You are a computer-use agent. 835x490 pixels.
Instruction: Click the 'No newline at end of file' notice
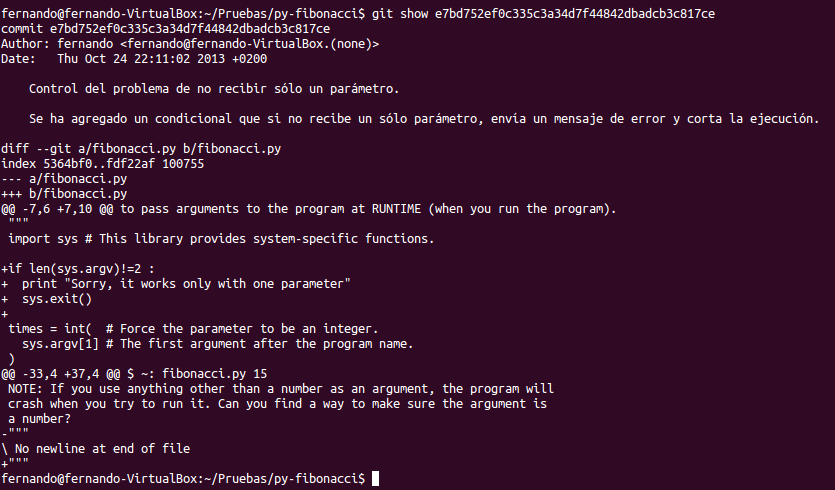(x=95, y=448)
